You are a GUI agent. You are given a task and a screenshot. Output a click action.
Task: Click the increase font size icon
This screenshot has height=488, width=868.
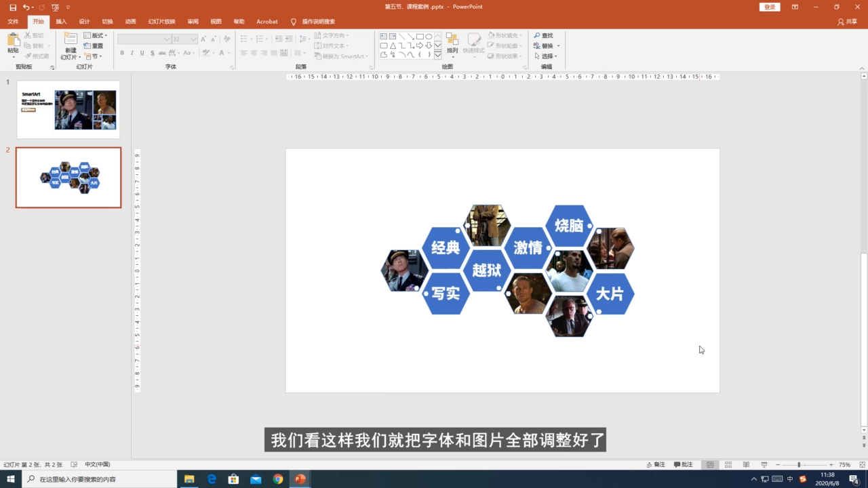203,39
